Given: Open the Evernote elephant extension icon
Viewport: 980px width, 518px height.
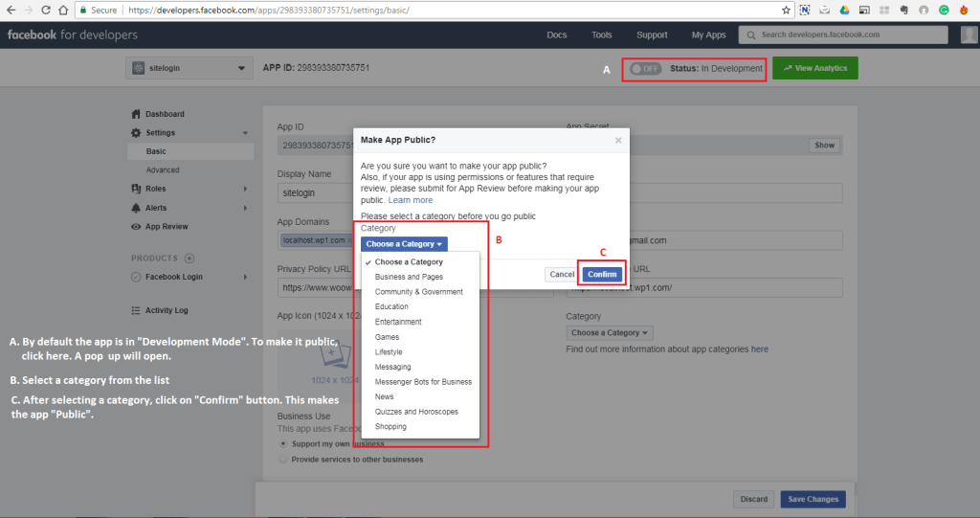Looking at the screenshot, I should (x=903, y=10).
